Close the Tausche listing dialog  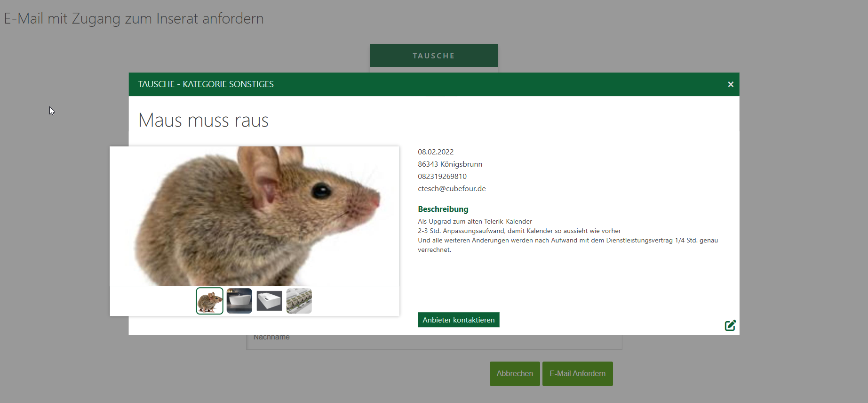point(730,84)
